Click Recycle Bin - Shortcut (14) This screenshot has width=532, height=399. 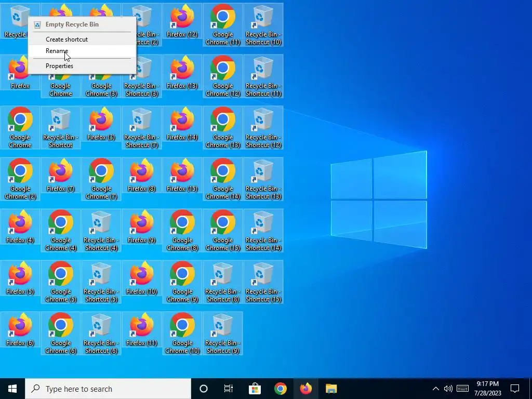coord(263,231)
